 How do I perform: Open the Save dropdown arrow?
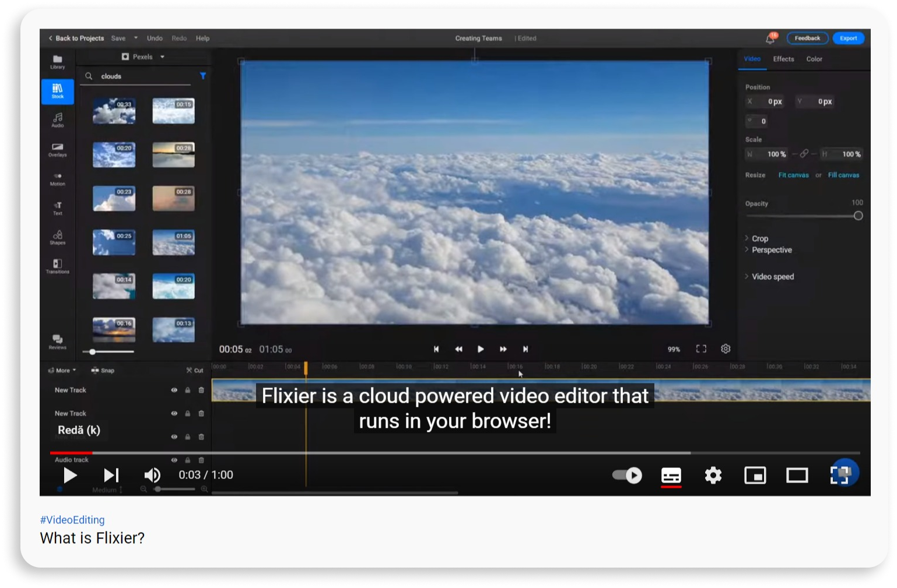(136, 38)
